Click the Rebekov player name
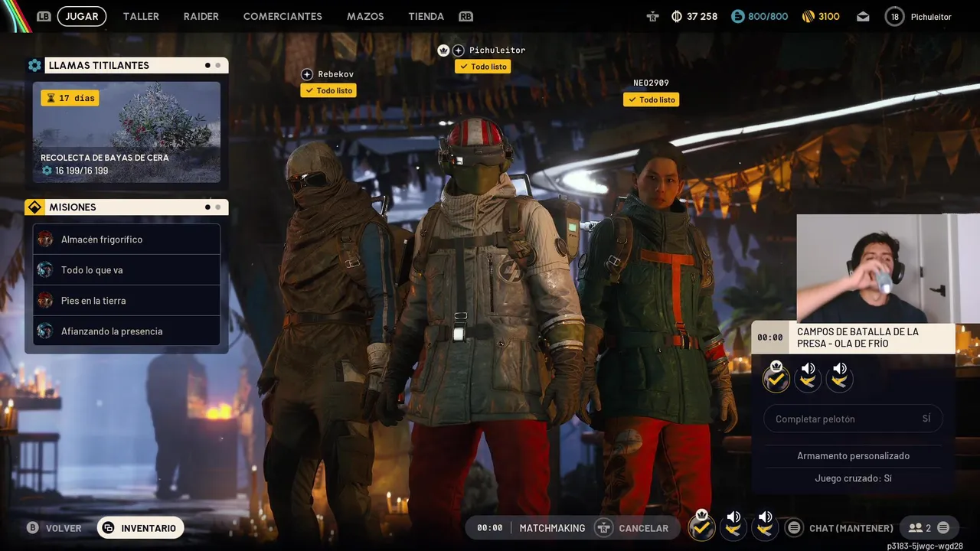The image size is (980, 551). click(x=336, y=74)
